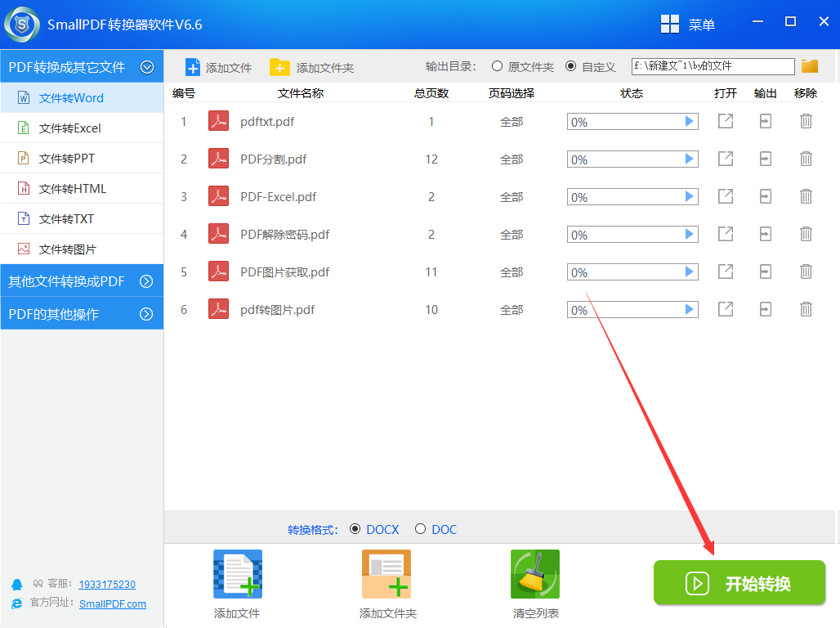
Task: Select the file name PDF解除密码.pdf
Action: point(284,235)
